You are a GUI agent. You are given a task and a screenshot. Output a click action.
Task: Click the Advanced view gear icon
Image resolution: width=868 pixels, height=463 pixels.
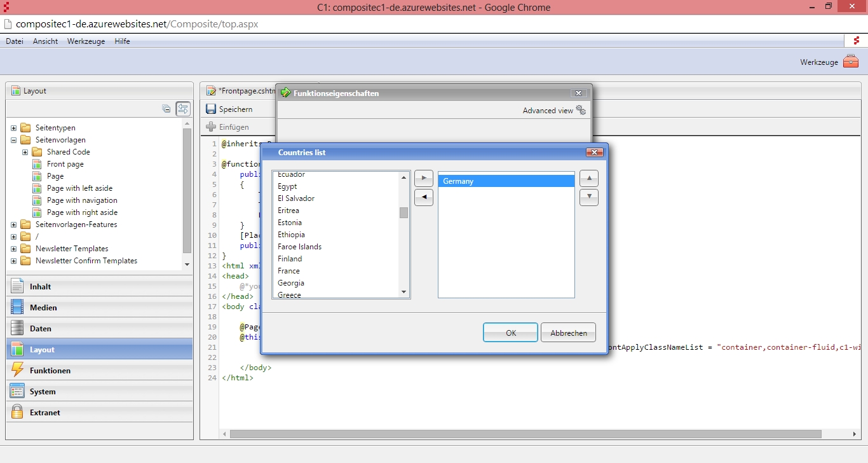[580, 110]
